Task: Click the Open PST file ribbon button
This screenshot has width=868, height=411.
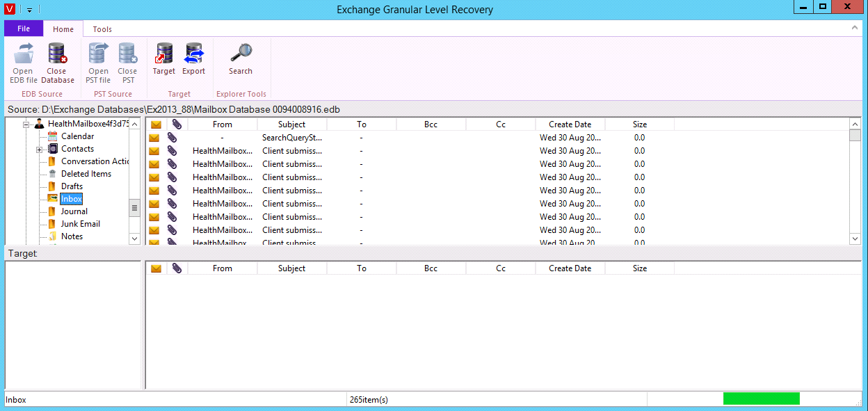Action: [98, 63]
